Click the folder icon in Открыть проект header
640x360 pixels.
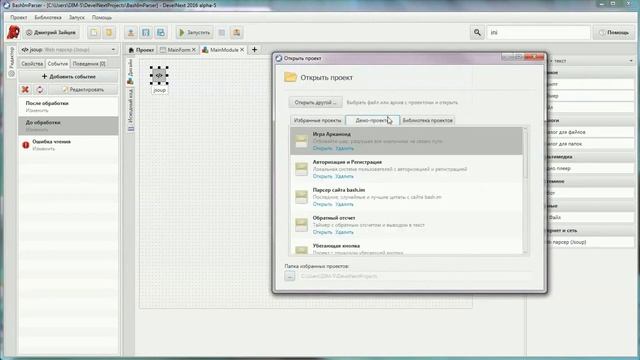(x=290, y=77)
